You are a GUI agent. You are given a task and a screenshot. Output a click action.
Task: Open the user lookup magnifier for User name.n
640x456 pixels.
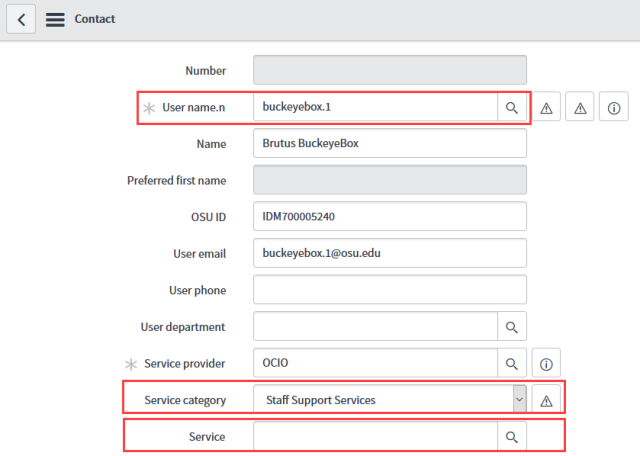coord(512,108)
